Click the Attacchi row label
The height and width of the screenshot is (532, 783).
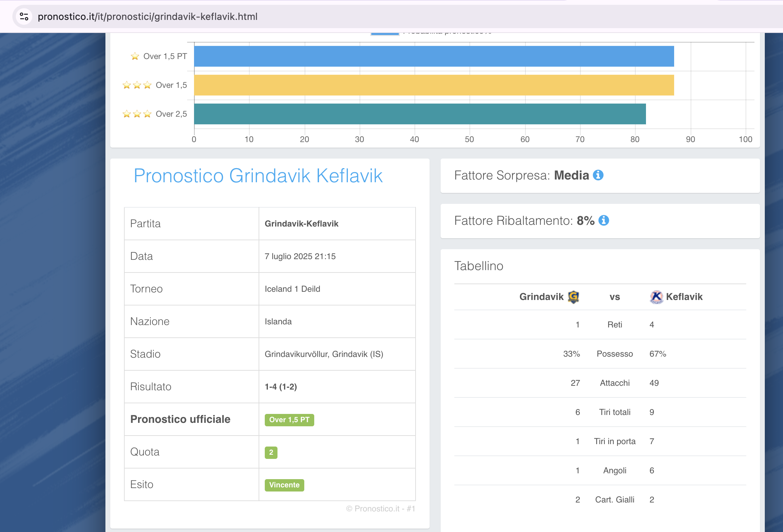[615, 383]
